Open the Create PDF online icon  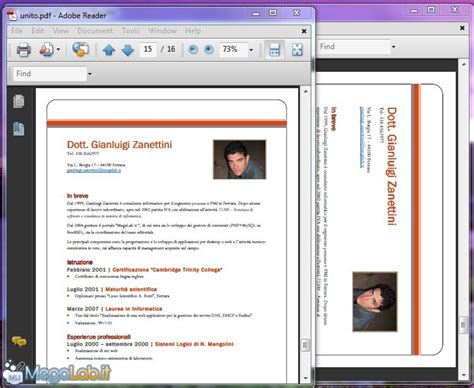click(46, 50)
